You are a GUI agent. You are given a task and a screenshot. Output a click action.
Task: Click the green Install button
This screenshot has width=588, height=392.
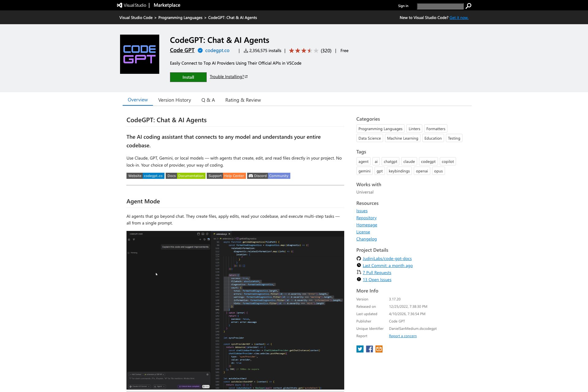(188, 77)
